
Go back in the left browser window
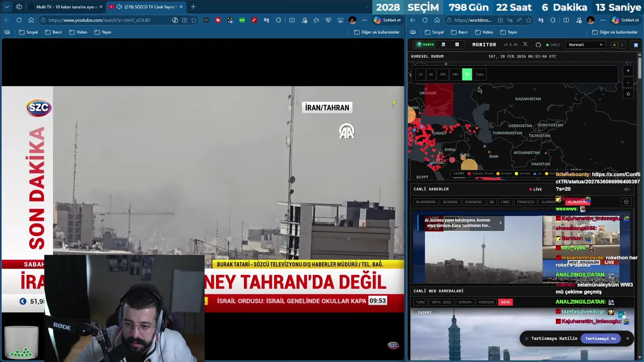[7, 20]
